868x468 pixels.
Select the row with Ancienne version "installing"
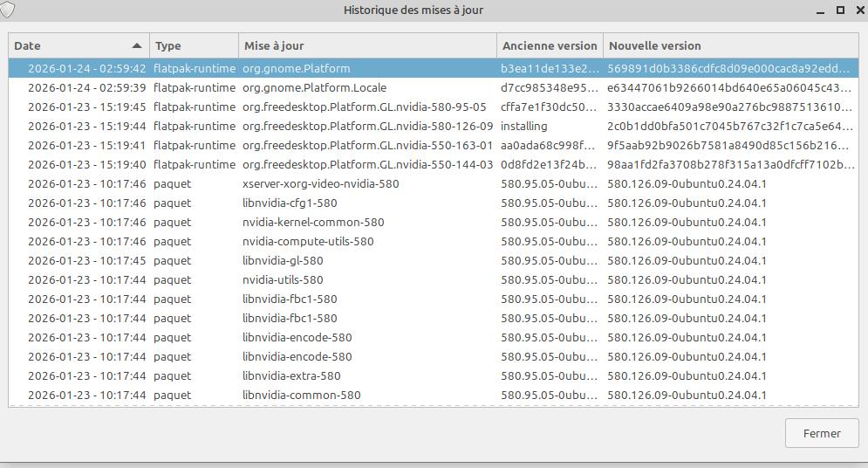[523, 126]
